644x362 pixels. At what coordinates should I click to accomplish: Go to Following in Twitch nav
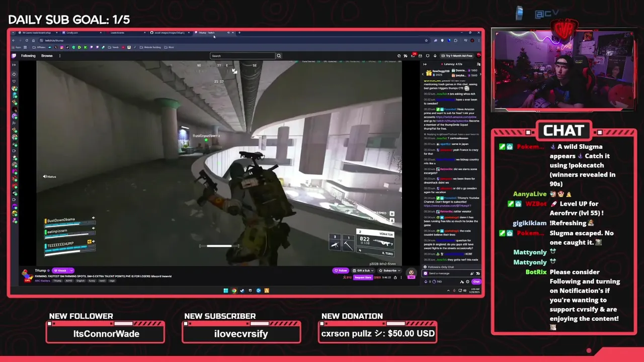(28, 56)
